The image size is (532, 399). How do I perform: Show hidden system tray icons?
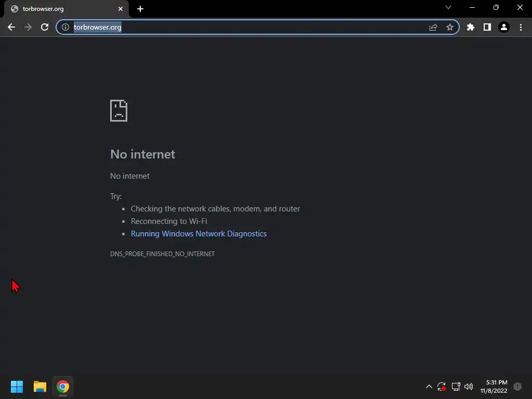429,387
